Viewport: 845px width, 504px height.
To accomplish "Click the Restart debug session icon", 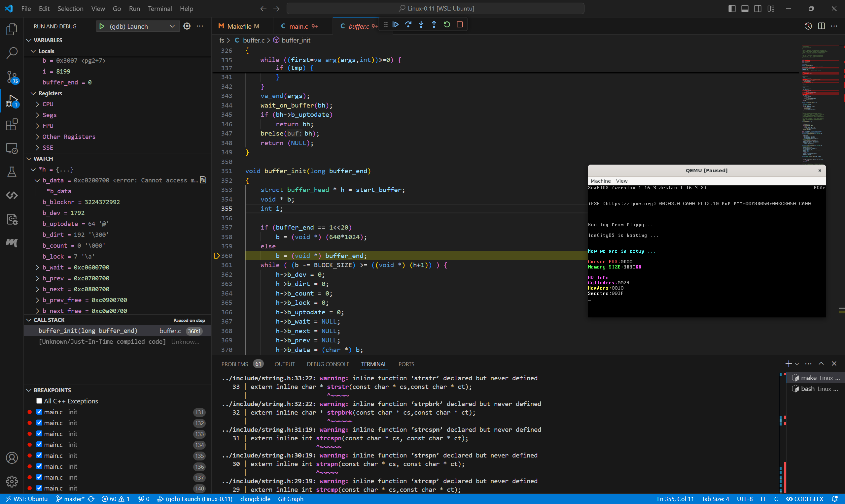I will [x=447, y=25].
